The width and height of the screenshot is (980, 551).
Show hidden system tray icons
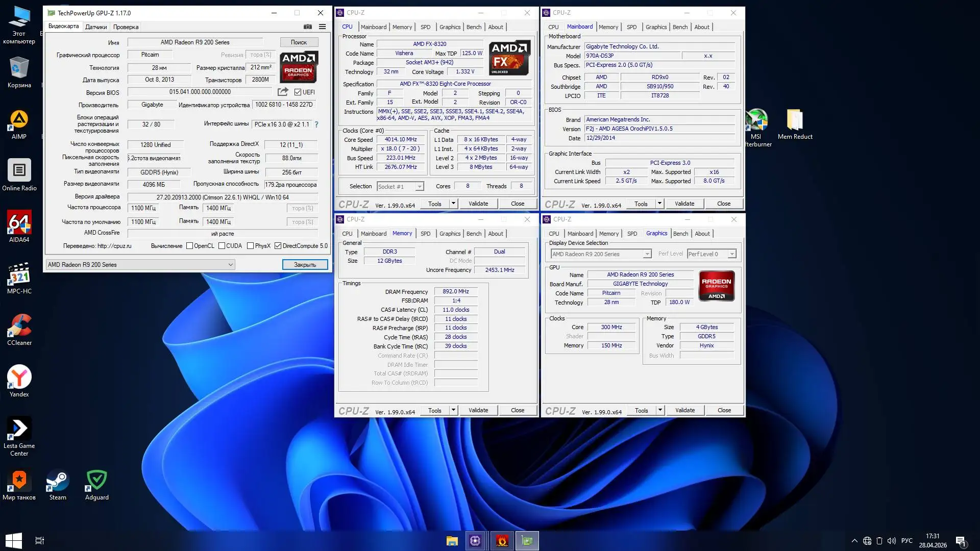pyautogui.click(x=854, y=541)
